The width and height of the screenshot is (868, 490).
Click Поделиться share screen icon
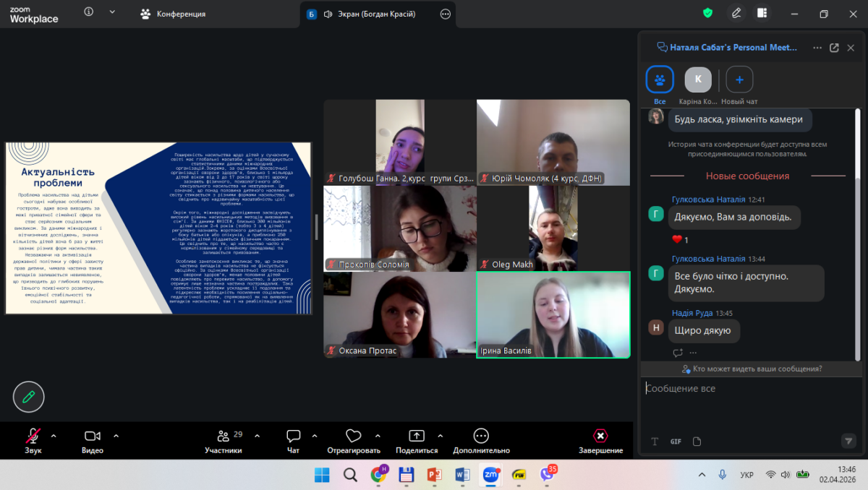pyautogui.click(x=417, y=436)
